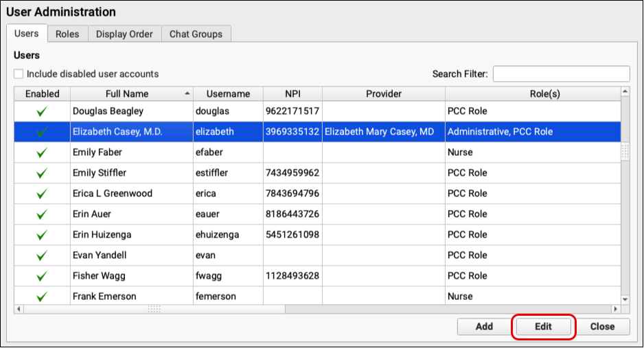644x348 pixels.
Task: Click the scroll up arrow of user list
Action: click(625, 91)
